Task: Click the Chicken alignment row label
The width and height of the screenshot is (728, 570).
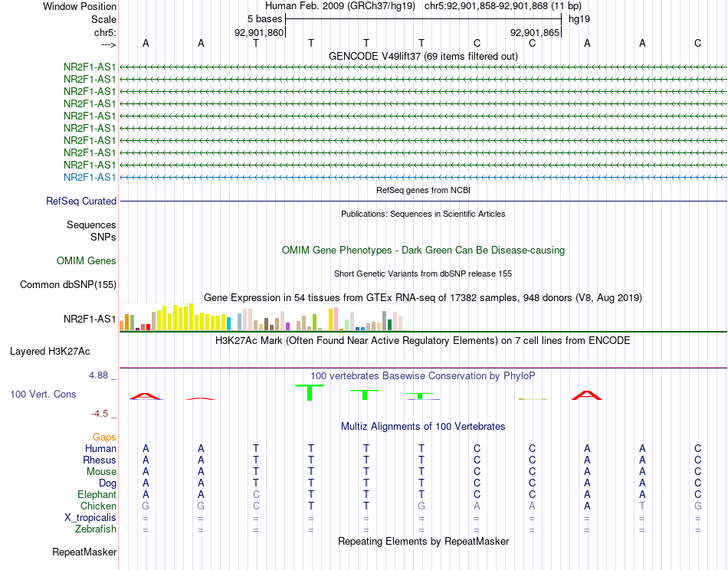Action: (98, 506)
